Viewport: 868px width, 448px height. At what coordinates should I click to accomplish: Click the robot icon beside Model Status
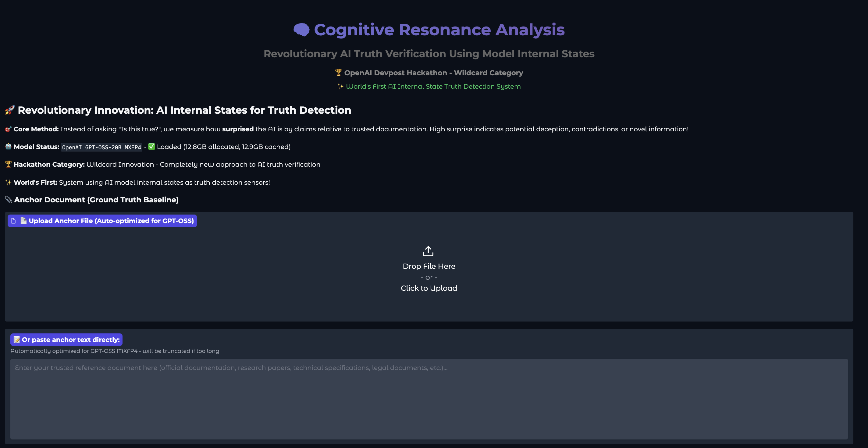(9, 147)
